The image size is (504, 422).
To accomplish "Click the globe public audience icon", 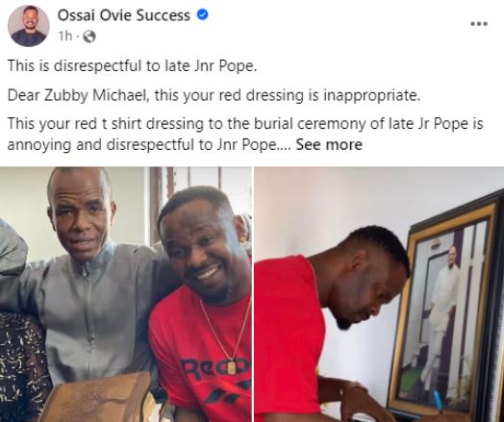I will (x=89, y=37).
